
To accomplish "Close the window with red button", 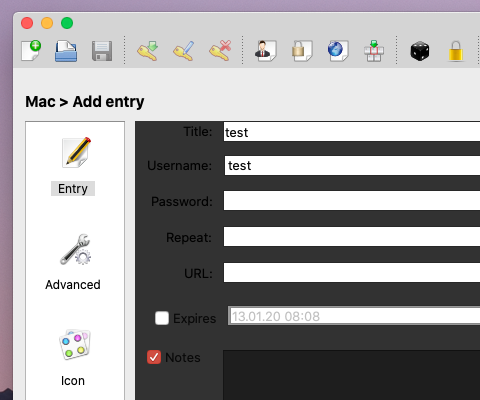I will pyautogui.click(x=27, y=23).
